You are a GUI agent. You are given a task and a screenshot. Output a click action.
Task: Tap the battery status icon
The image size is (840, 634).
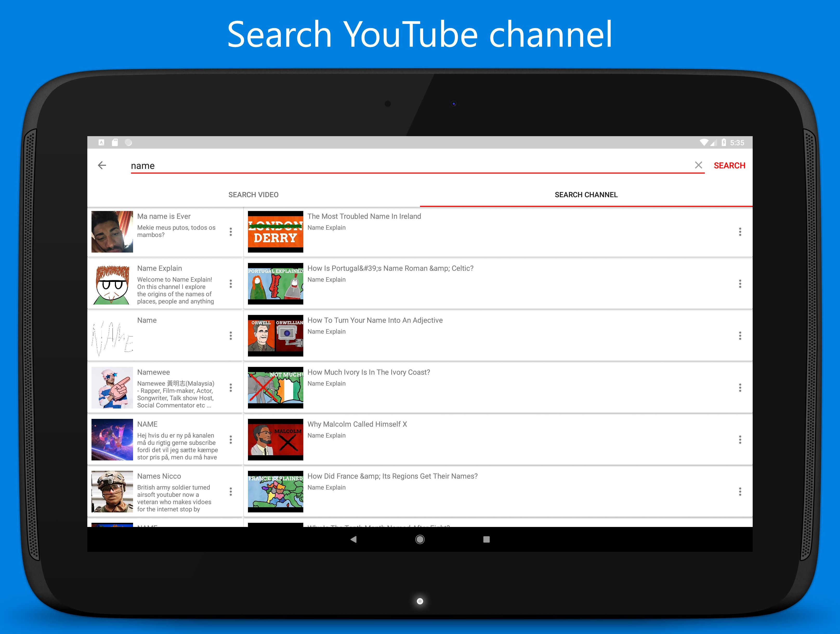723,142
